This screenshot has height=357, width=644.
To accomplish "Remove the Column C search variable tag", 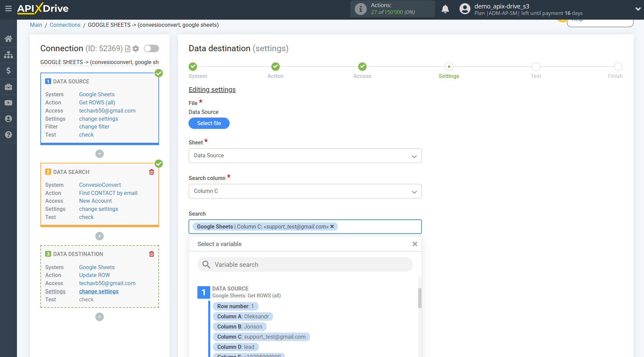I will coord(332,226).
